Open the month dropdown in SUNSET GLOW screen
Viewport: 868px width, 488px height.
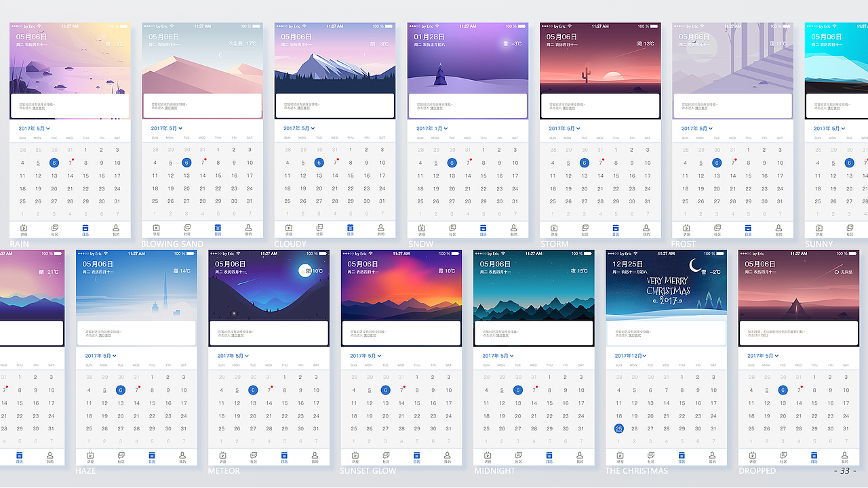[366, 355]
